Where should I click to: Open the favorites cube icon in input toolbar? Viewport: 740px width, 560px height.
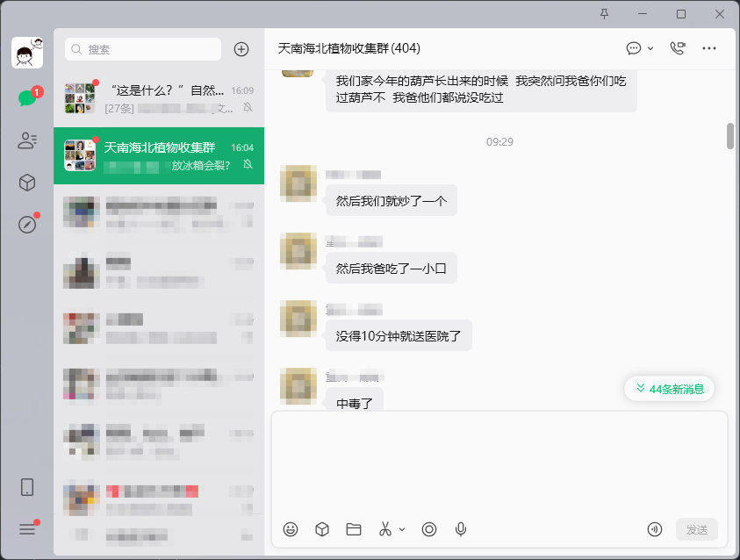(322, 529)
